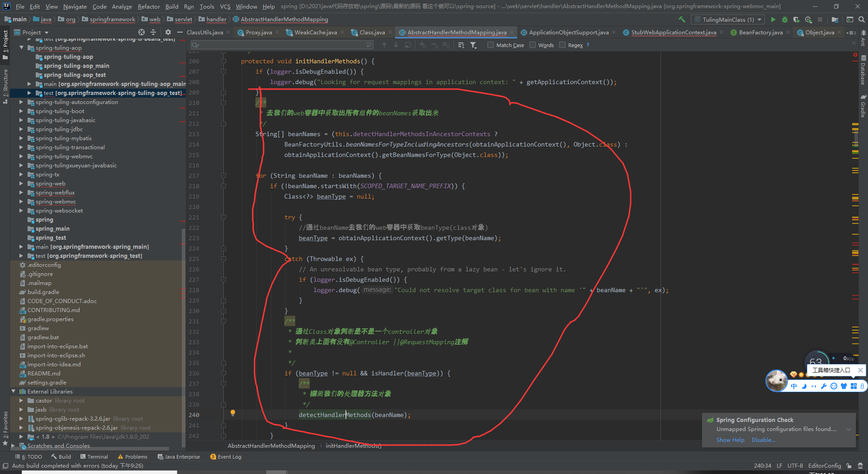Viewport: 868px width, 474px height.
Task: Open the Terminal tool window button
Action: (x=94, y=457)
